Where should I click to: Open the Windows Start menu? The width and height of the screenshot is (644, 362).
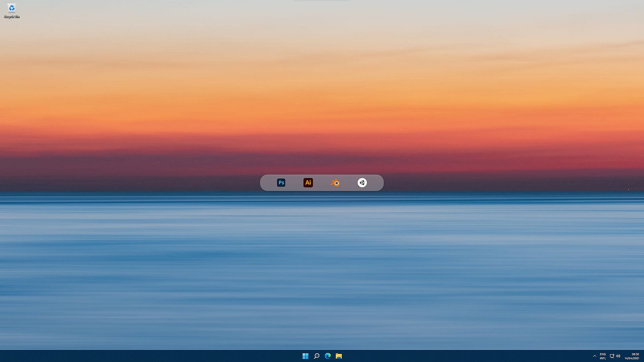coord(305,356)
